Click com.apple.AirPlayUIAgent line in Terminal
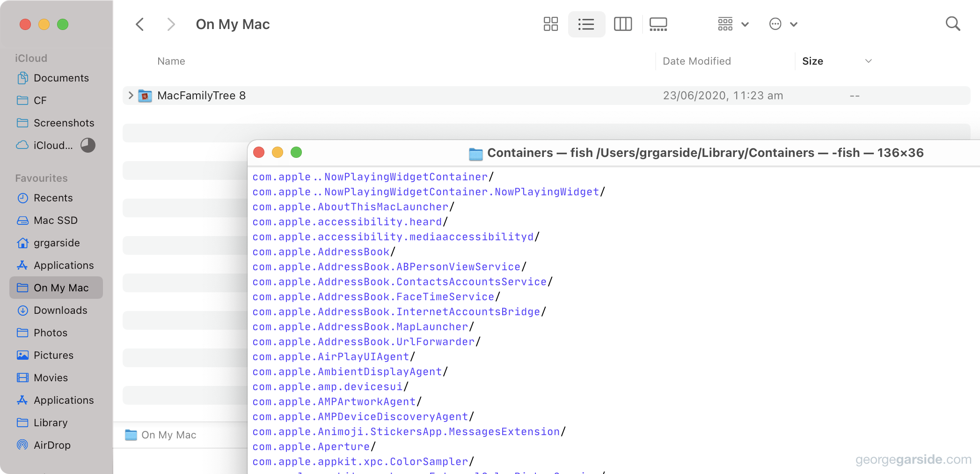The image size is (980, 474). coord(334,357)
